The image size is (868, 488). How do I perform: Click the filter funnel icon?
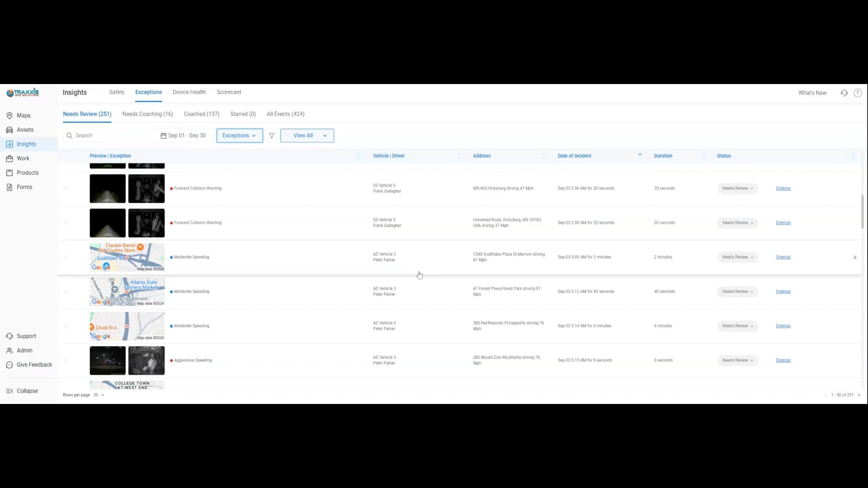tap(272, 136)
